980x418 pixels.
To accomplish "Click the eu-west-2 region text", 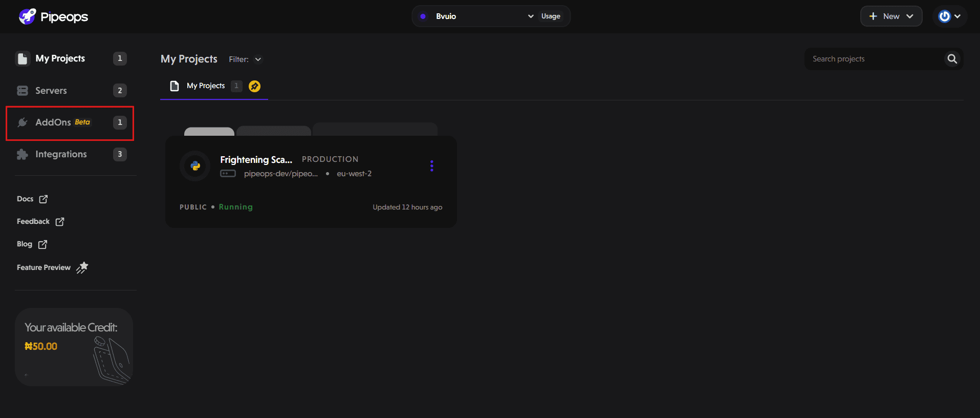I will pyautogui.click(x=354, y=174).
